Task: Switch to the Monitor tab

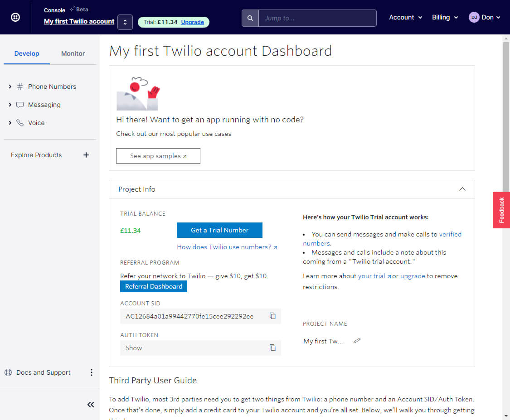Action: (73, 53)
